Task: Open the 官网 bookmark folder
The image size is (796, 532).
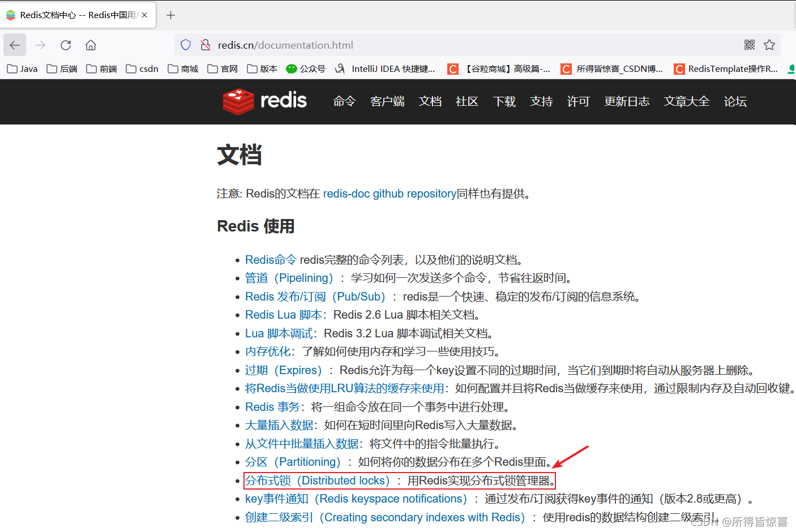Action: pyautogui.click(x=223, y=69)
